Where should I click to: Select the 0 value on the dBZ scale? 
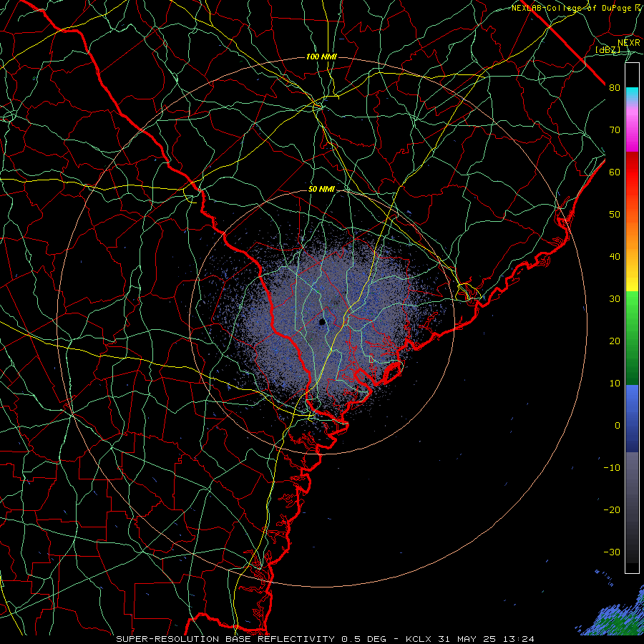click(618, 426)
